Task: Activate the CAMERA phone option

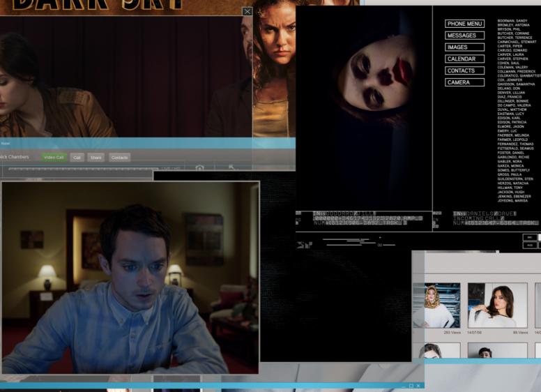Action: tap(464, 82)
